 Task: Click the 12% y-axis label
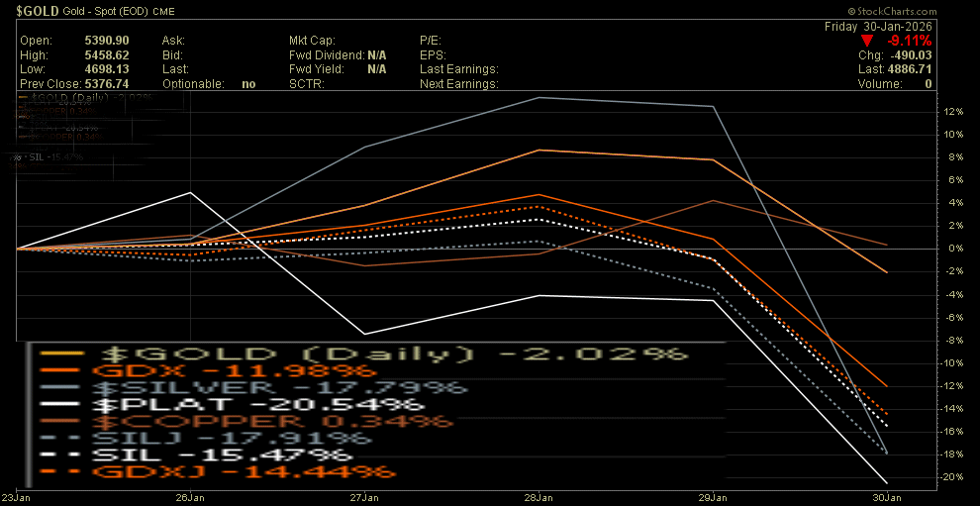953,112
